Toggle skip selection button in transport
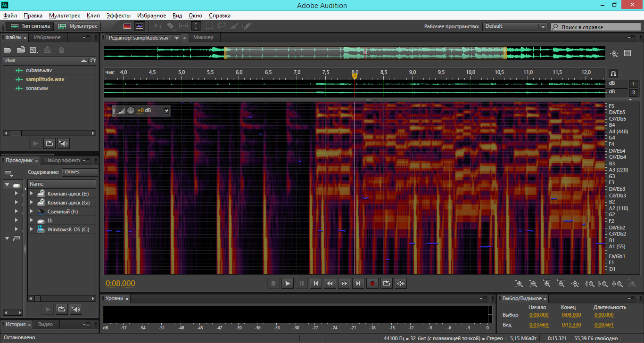 (x=401, y=283)
